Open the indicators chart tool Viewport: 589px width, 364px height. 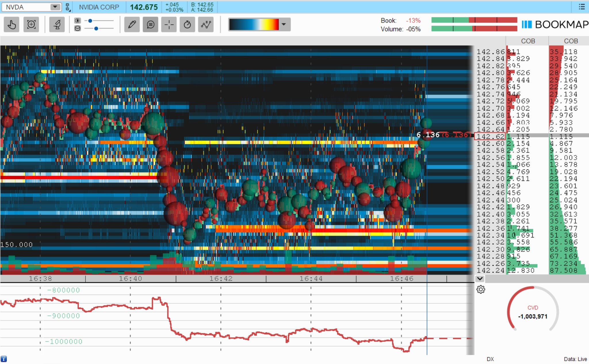[206, 25]
